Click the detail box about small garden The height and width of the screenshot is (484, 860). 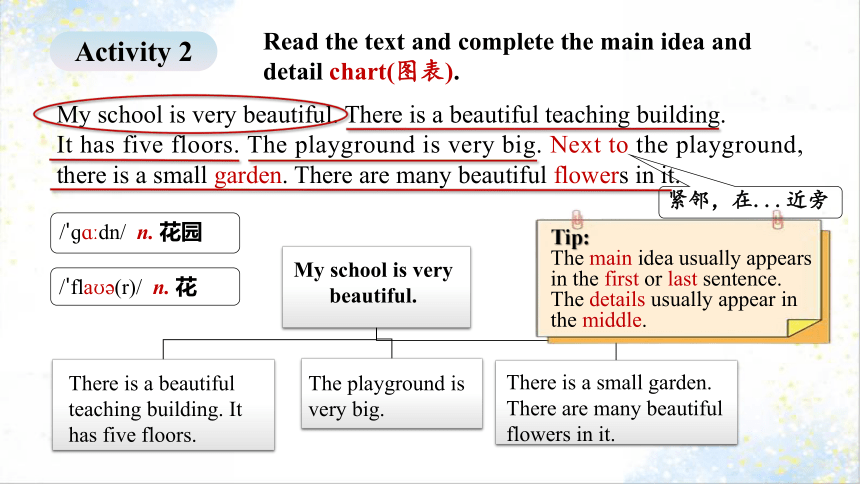click(x=616, y=402)
